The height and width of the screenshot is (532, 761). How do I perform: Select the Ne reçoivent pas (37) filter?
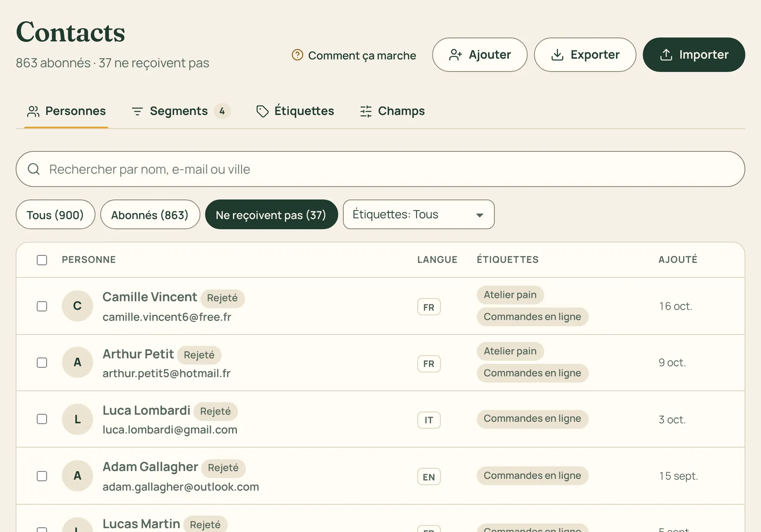pyautogui.click(x=271, y=214)
